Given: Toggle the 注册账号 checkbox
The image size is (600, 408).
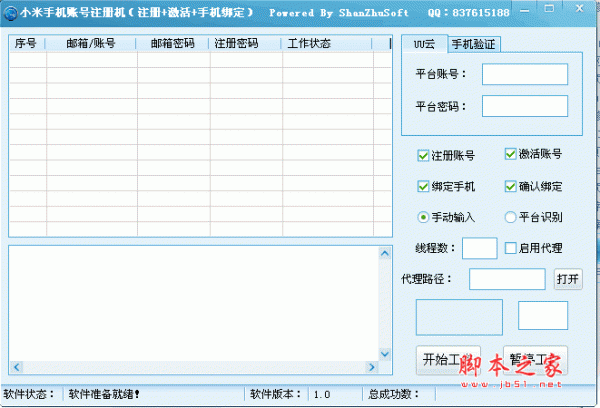Looking at the screenshot, I should pyautogui.click(x=423, y=155).
